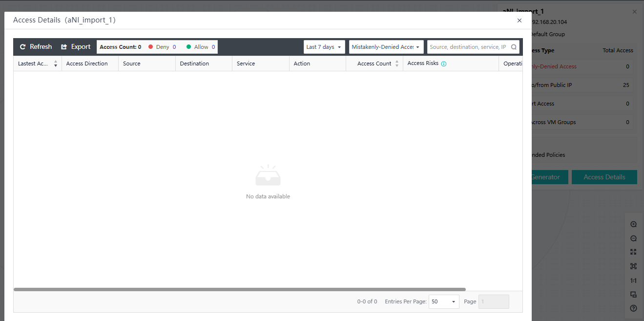Open the Mistakenly-Denied Access filter dropdown
Image resolution: width=644 pixels, height=321 pixels.
[x=386, y=47]
